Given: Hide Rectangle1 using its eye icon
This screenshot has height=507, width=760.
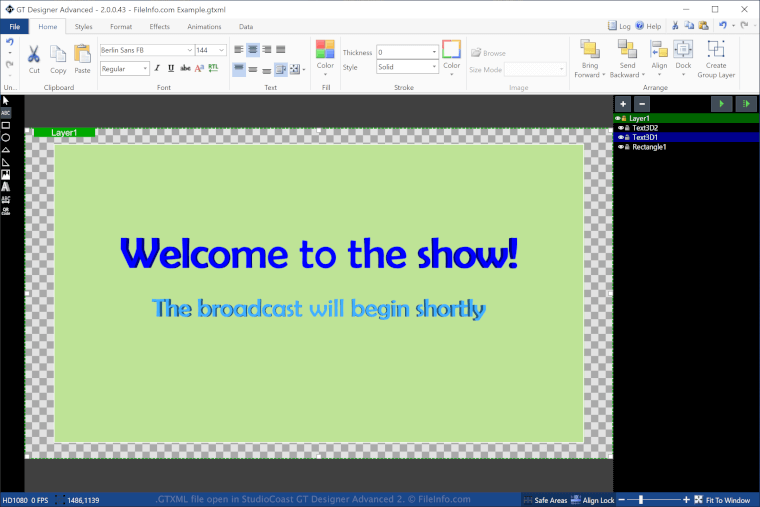Looking at the screenshot, I should tap(620, 147).
